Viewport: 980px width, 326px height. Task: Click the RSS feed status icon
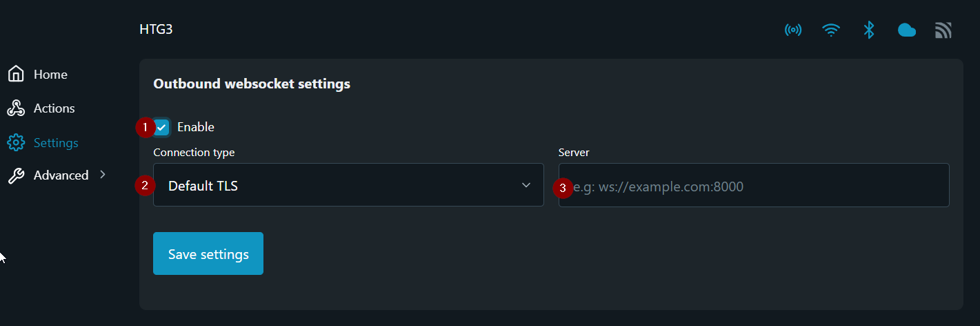point(943,30)
